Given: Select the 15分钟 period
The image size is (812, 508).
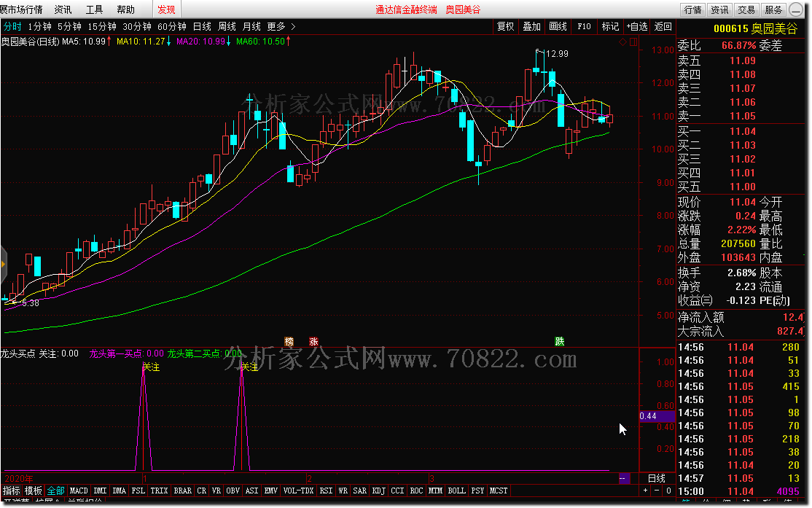Looking at the screenshot, I should point(101,26).
